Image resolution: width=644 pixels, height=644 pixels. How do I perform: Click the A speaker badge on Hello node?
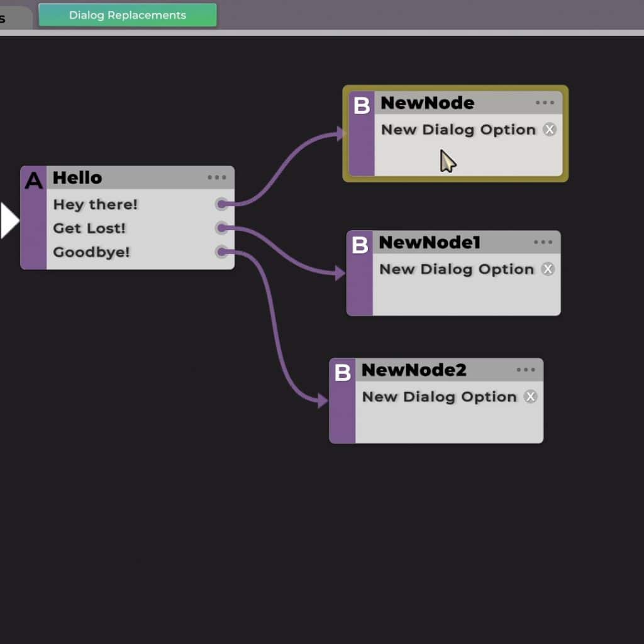(33, 181)
